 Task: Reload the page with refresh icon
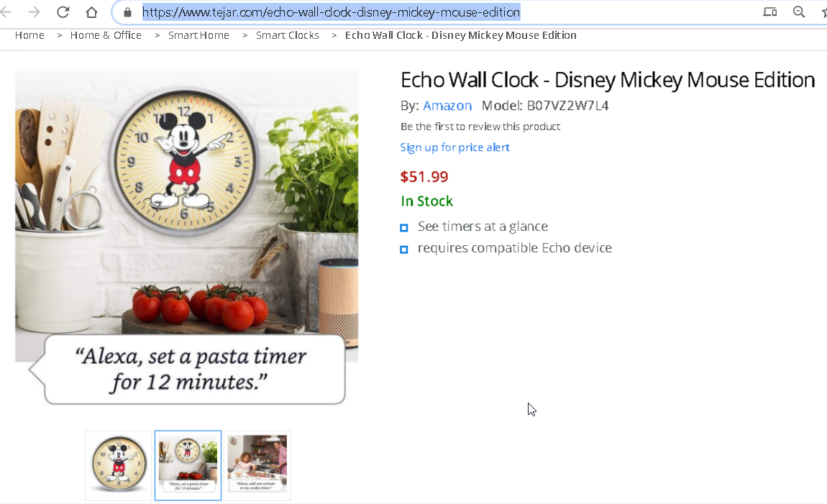[63, 12]
